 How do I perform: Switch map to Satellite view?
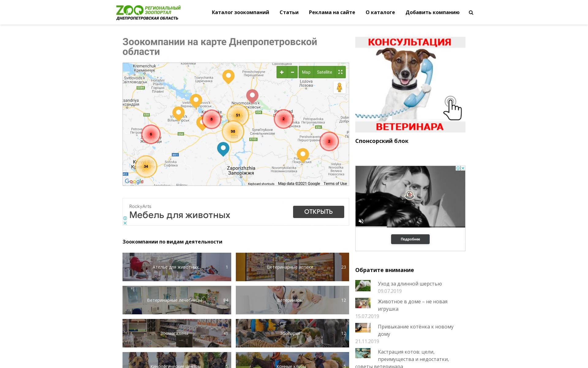(324, 72)
